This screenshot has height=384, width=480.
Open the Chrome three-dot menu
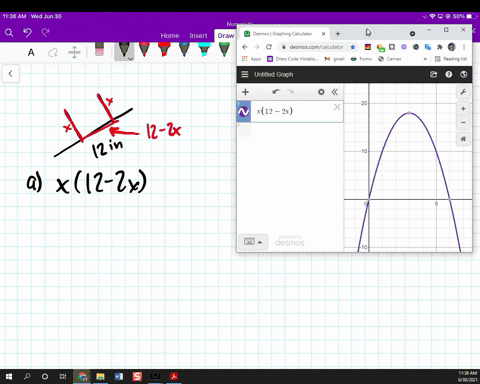tap(464, 47)
